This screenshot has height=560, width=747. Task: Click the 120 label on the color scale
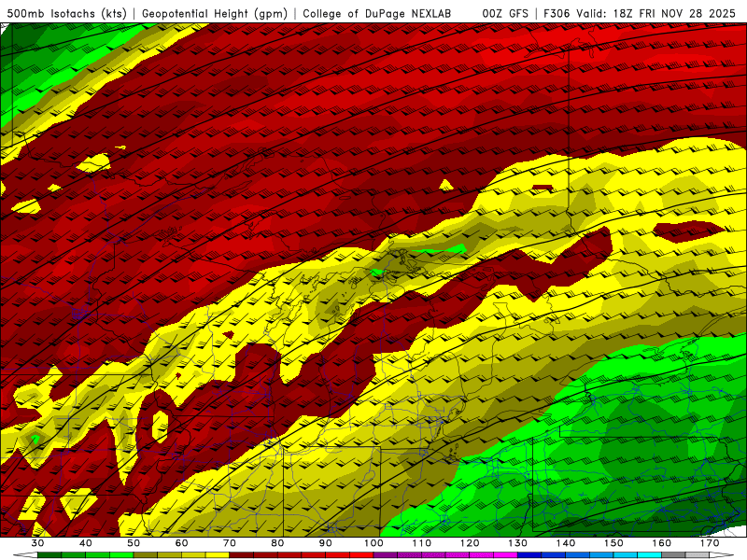[470, 543]
